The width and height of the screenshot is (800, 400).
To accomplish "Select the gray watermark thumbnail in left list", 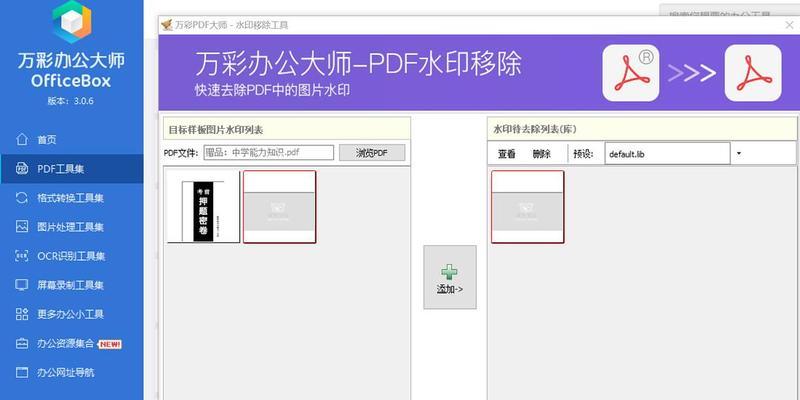I will click(x=280, y=207).
